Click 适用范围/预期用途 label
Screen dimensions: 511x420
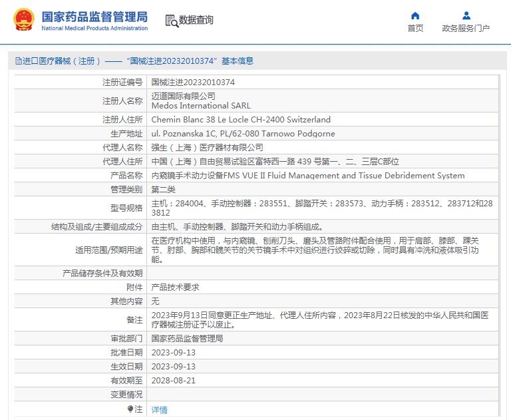(109, 250)
